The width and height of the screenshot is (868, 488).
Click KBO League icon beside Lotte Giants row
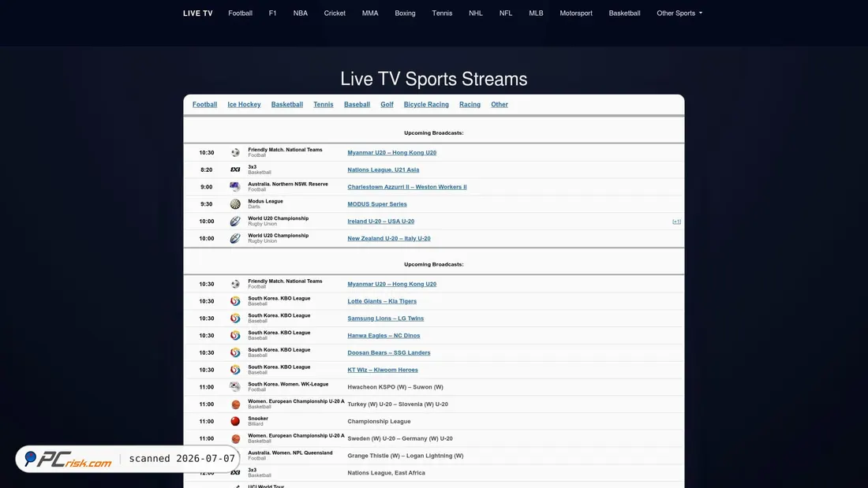pos(235,301)
